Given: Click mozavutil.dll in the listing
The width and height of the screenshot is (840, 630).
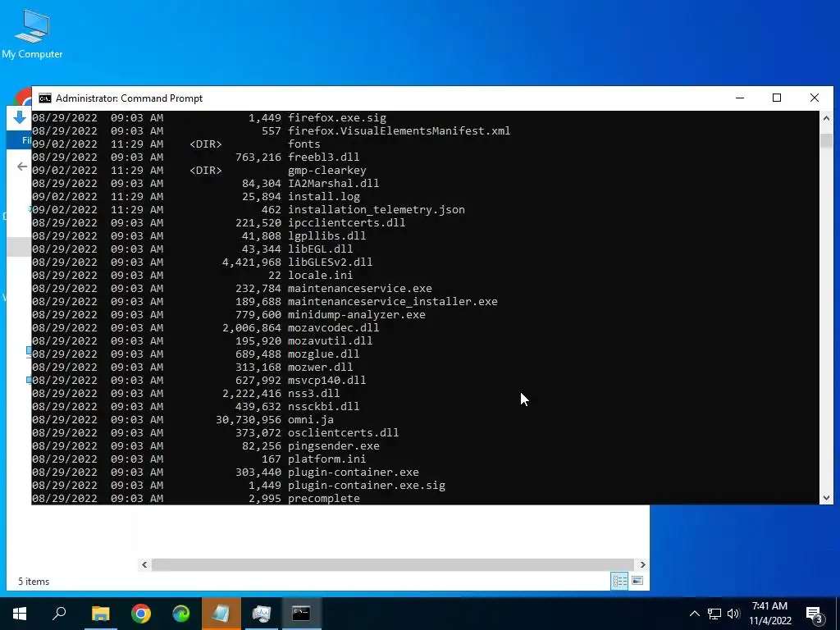Looking at the screenshot, I should click(330, 340).
